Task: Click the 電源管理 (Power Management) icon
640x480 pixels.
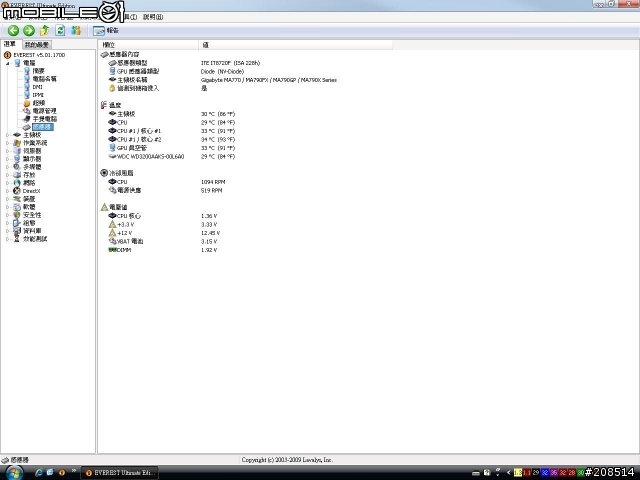Action: tap(27, 111)
